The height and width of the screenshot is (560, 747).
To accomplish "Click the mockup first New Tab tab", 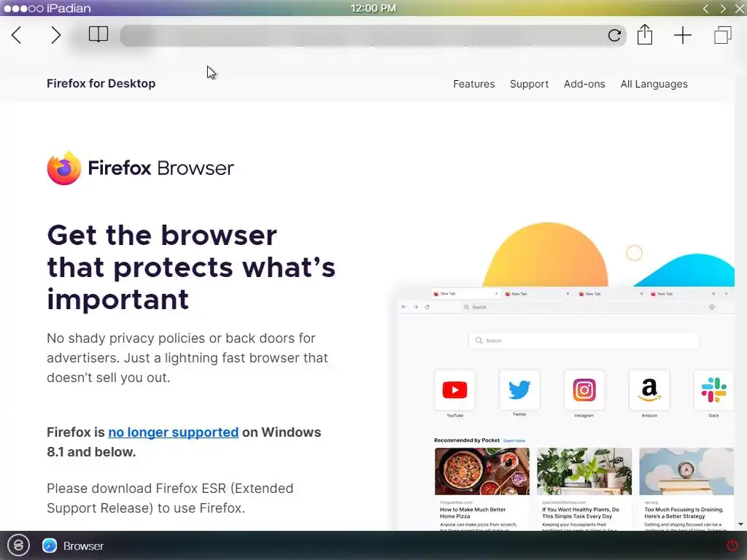I will (465, 294).
